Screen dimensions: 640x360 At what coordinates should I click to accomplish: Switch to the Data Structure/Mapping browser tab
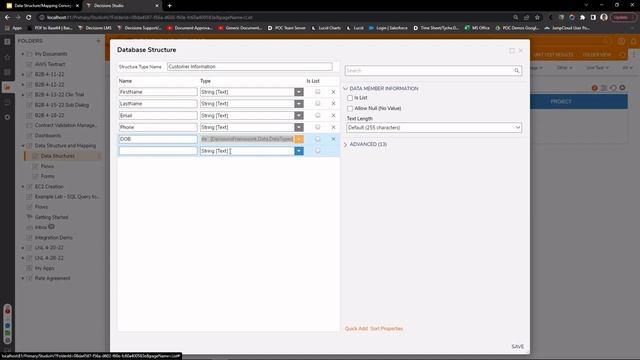coord(41,6)
